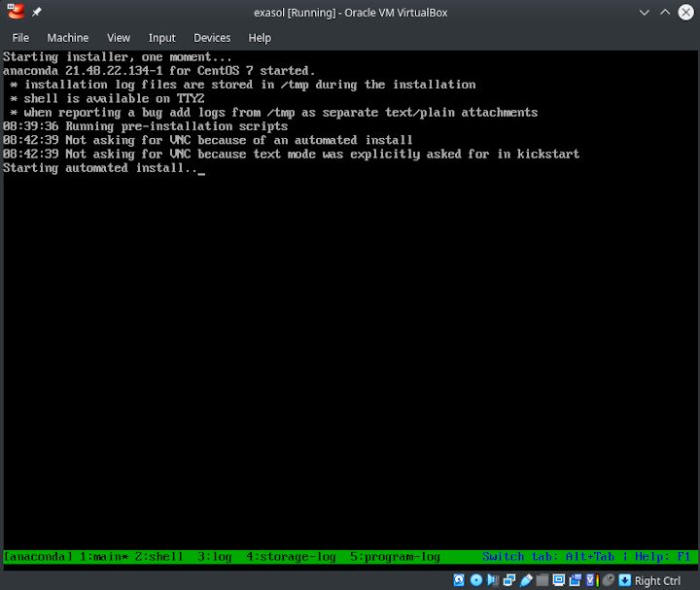The height and width of the screenshot is (590, 700).
Task: Click the 'Starting automated install..' line
Action: (100, 168)
